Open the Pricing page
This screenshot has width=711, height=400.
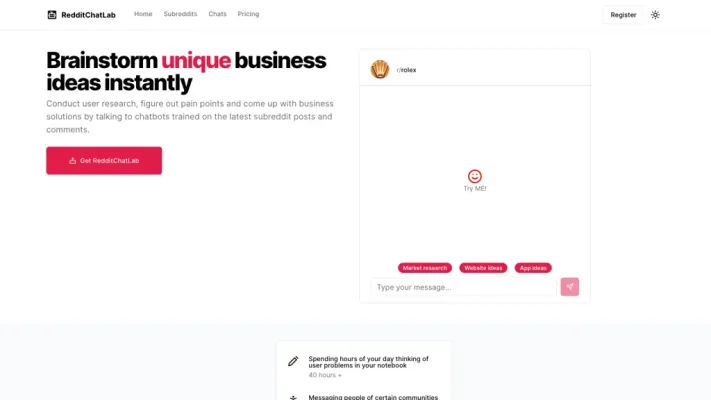248,14
